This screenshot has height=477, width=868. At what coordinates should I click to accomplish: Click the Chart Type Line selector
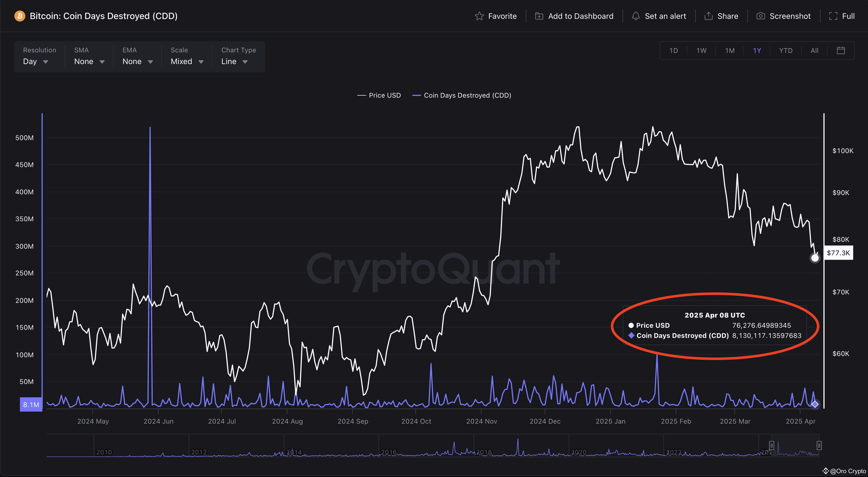pyautogui.click(x=235, y=61)
